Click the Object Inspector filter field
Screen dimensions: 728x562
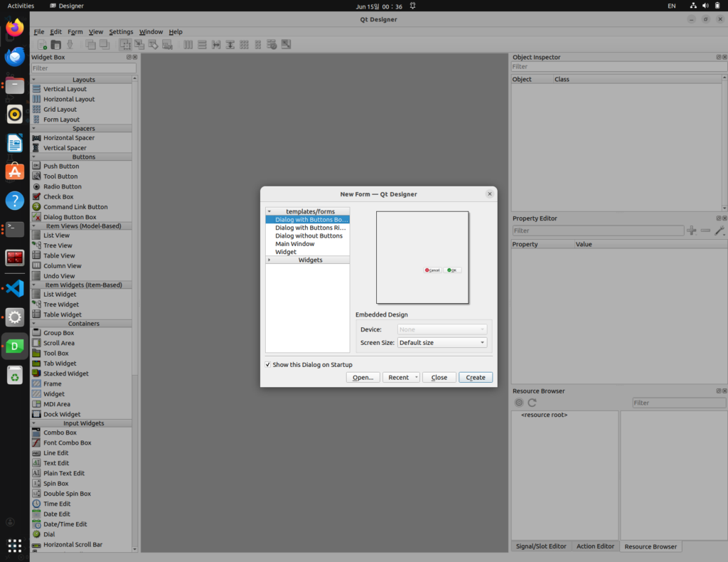coord(619,66)
